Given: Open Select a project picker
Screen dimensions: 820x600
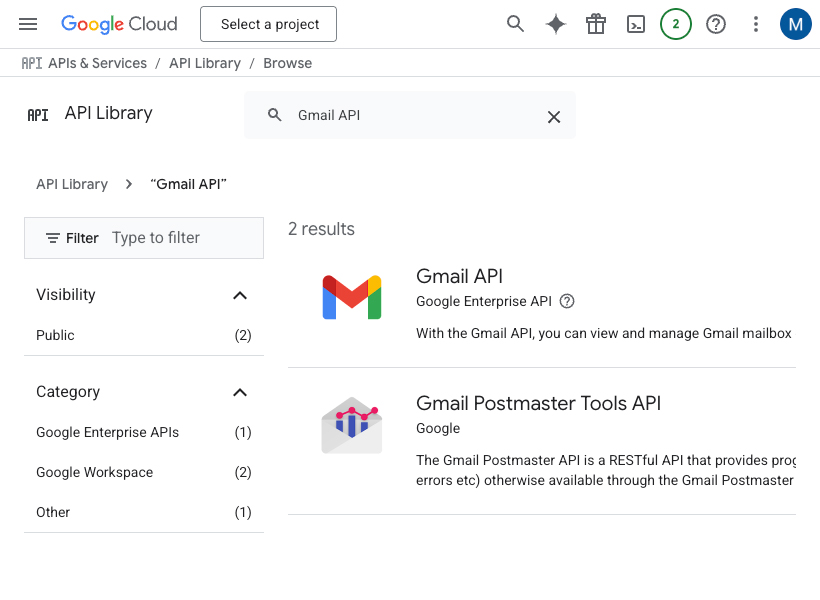Looking at the screenshot, I should [268, 24].
